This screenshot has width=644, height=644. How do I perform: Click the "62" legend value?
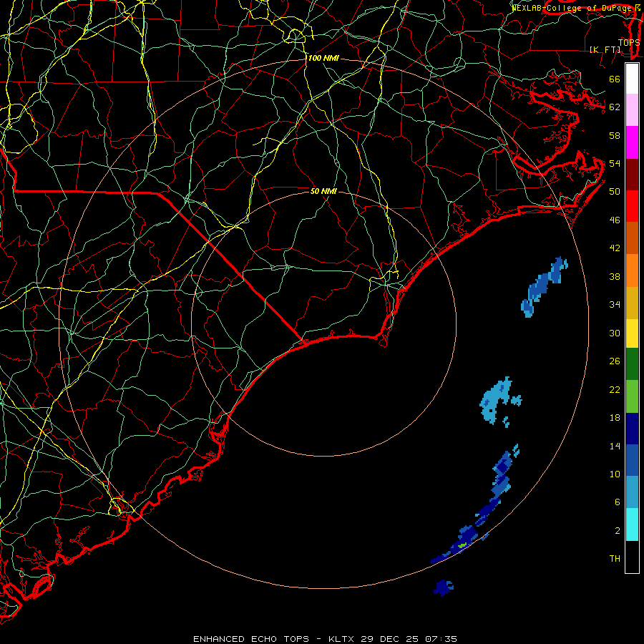pos(615,107)
